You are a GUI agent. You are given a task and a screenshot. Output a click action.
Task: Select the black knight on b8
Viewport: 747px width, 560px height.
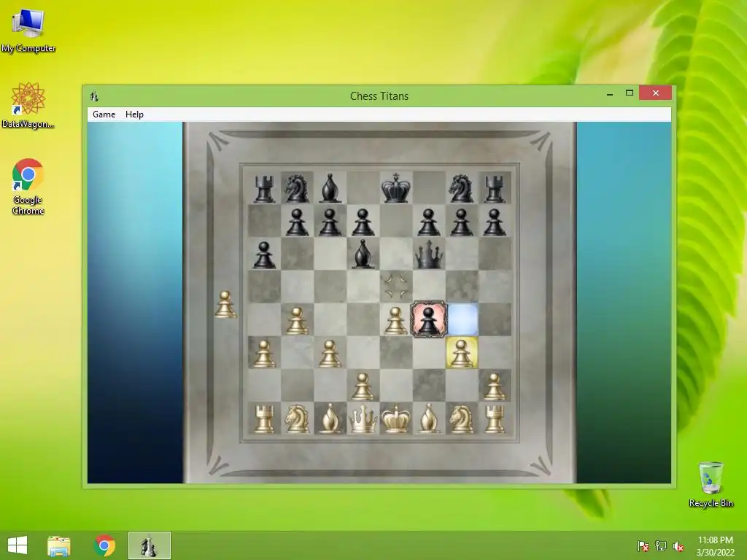[x=297, y=188]
